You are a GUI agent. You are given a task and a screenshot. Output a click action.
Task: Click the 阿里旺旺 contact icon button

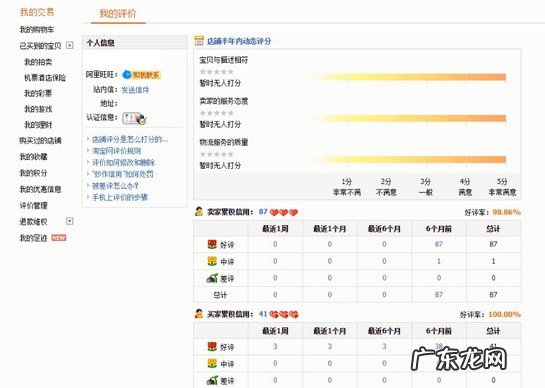click(141, 75)
